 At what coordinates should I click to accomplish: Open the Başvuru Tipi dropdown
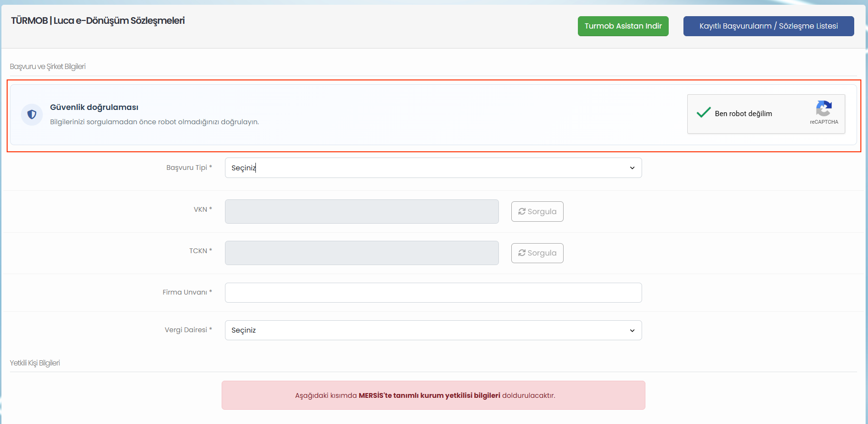pyautogui.click(x=433, y=168)
